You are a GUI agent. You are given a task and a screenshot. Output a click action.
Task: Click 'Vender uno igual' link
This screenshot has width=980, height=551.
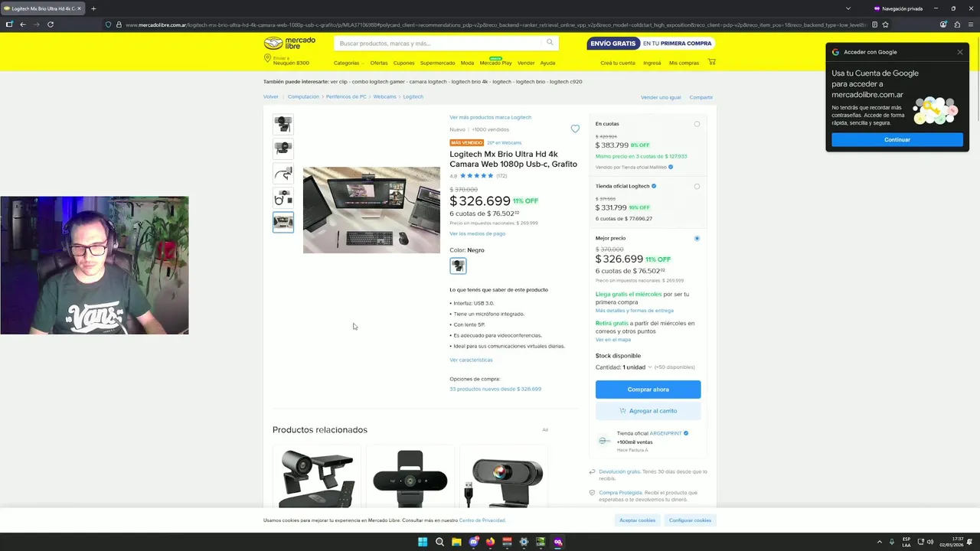(661, 97)
